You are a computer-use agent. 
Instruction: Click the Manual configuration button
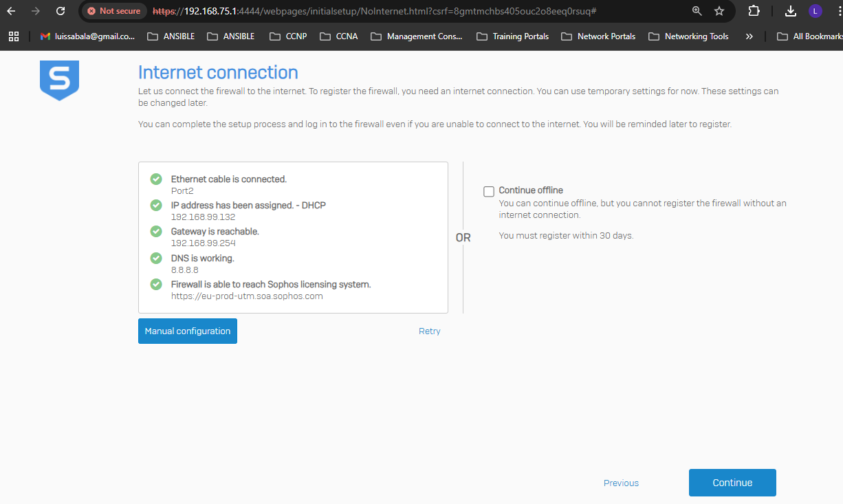pos(188,331)
